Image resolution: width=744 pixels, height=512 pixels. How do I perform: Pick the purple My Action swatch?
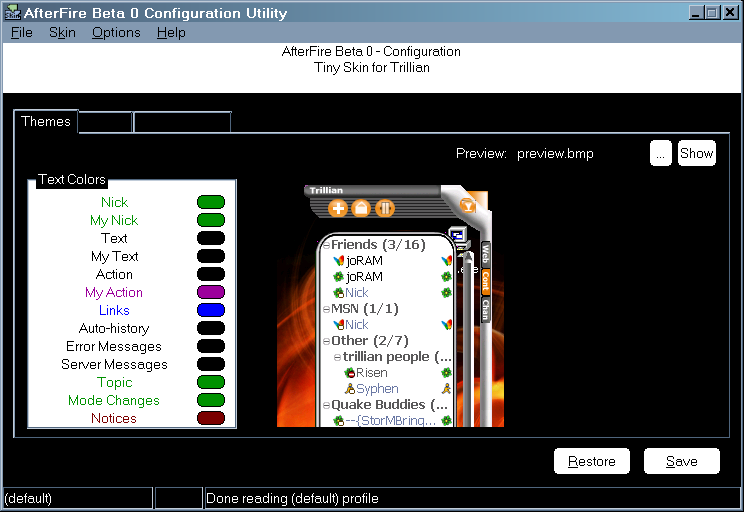click(211, 292)
